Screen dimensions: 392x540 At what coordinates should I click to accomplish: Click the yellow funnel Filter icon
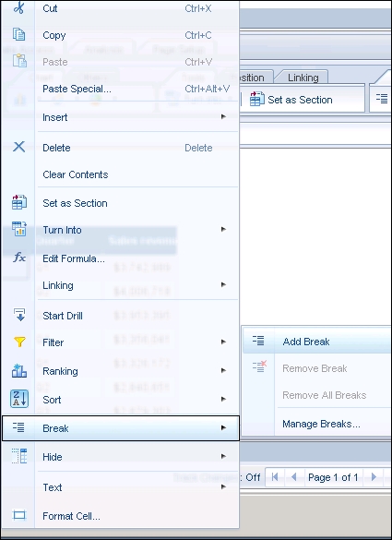tap(19, 342)
